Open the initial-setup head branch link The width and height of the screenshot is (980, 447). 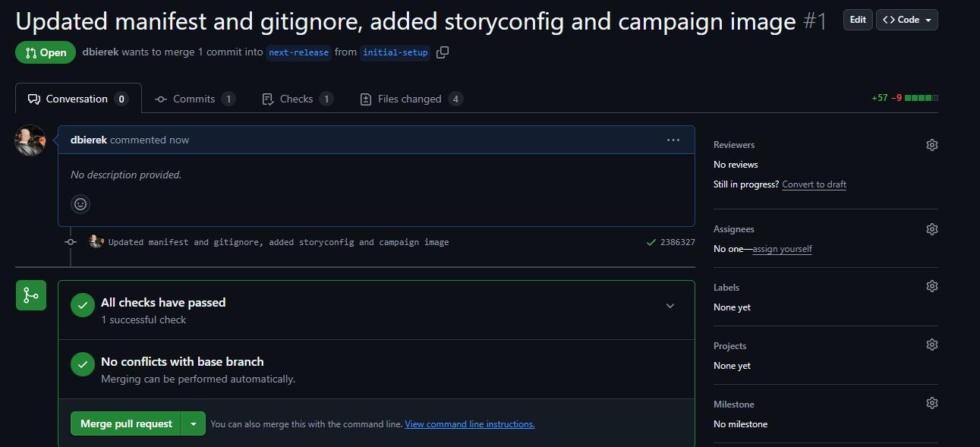[x=395, y=52]
